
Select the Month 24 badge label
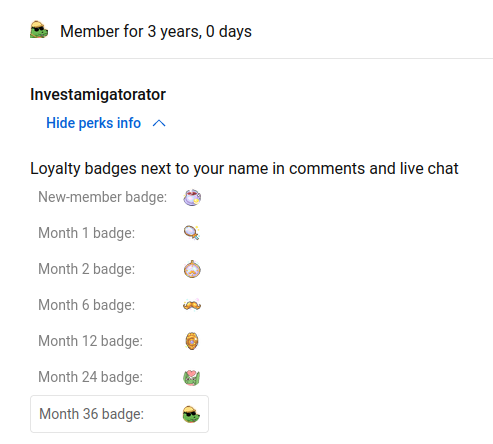(x=91, y=377)
